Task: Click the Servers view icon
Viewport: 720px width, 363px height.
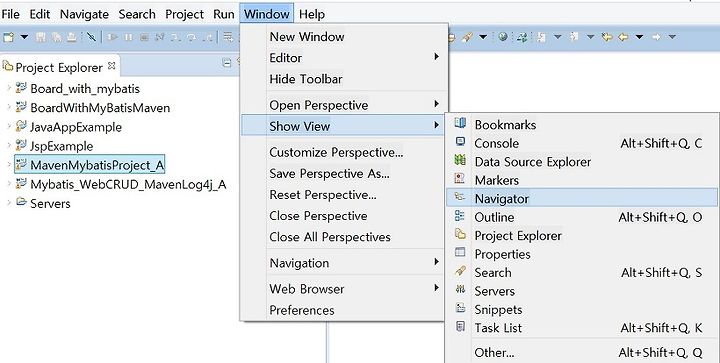Action: tap(460, 290)
